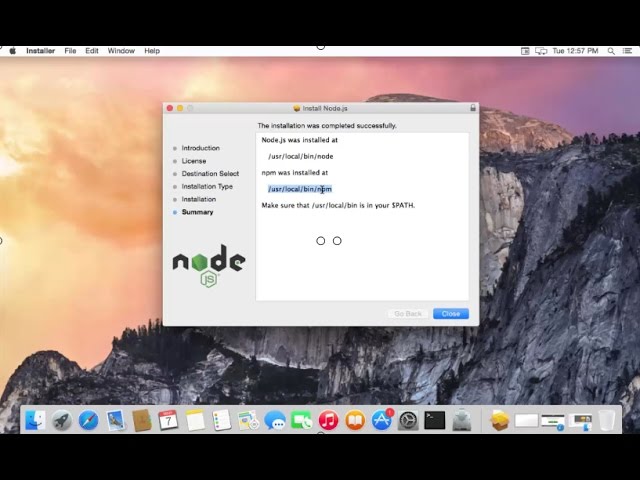Open System Preferences gear in Dock
Image resolution: width=640 pixels, height=480 pixels.
tap(408, 420)
